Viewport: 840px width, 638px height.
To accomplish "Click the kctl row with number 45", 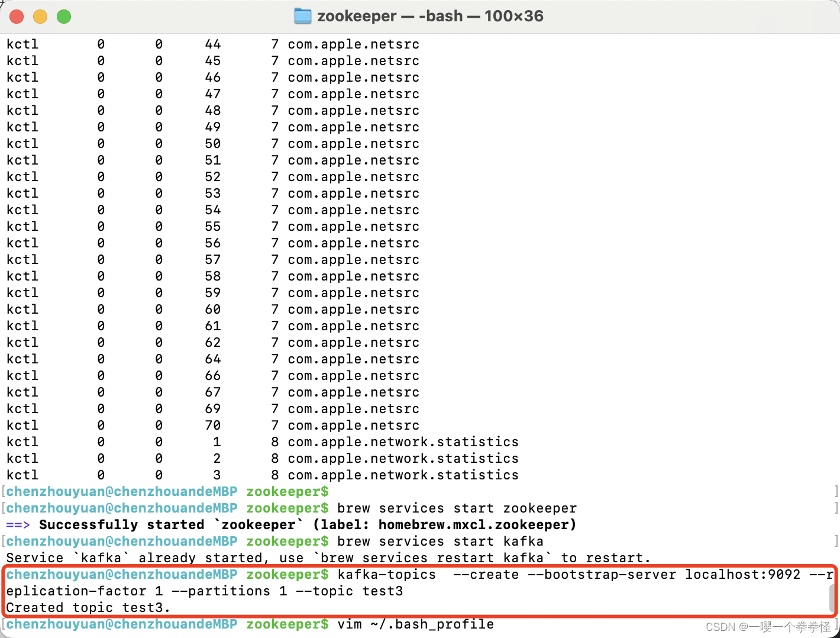I will coord(213,61).
